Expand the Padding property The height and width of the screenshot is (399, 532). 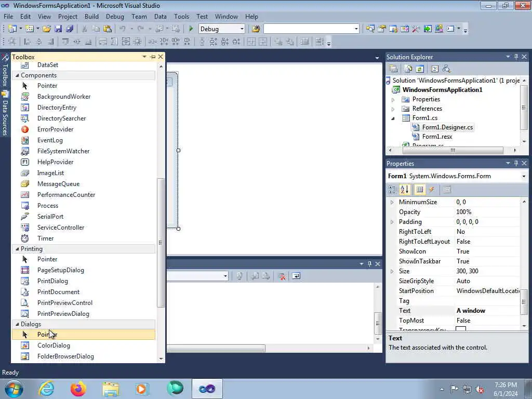pos(392,222)
